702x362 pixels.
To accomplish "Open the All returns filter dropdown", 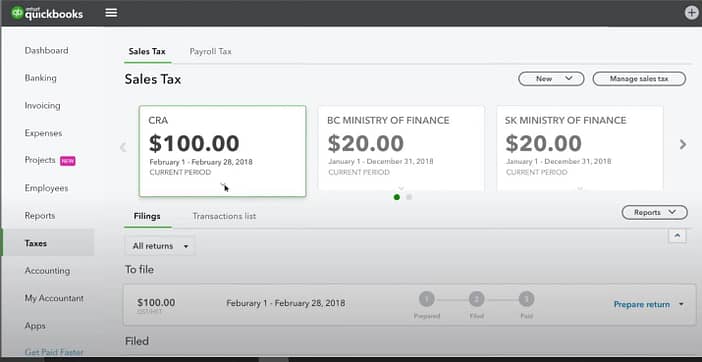I will (160, 246).
